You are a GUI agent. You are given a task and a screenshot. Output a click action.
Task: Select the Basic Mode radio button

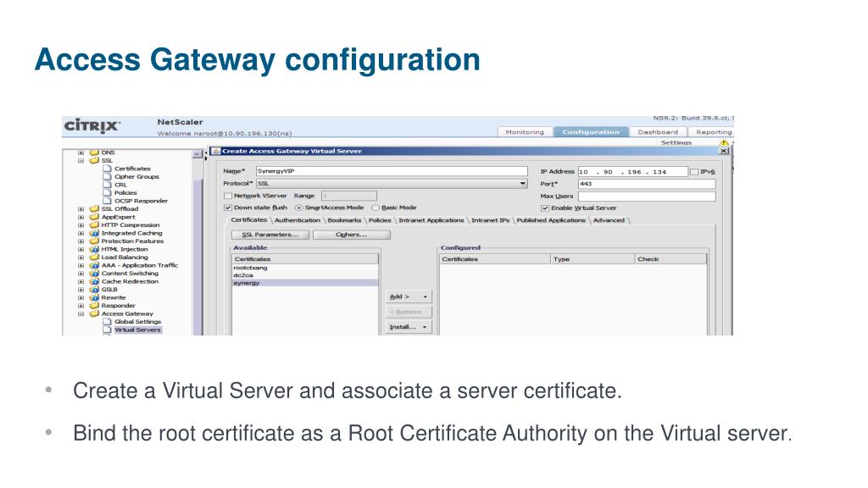pyautogui.click(x=376, y=208)
